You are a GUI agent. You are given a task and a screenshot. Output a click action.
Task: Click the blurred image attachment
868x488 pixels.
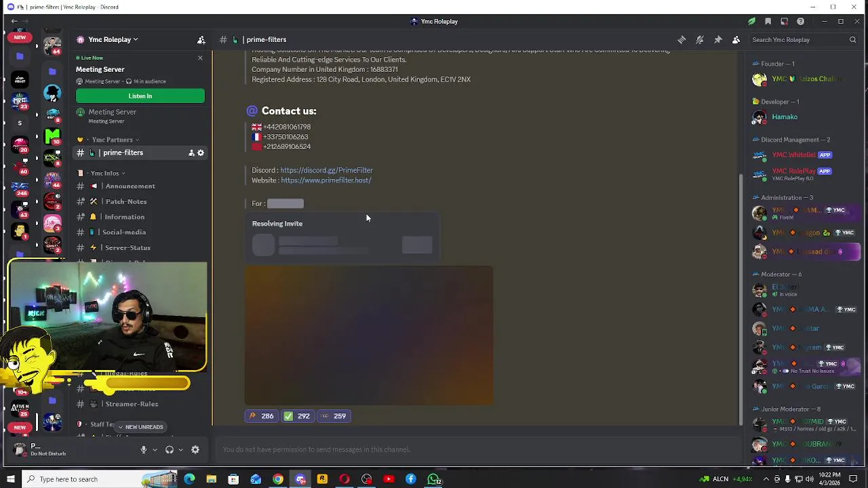pos(369,335)
